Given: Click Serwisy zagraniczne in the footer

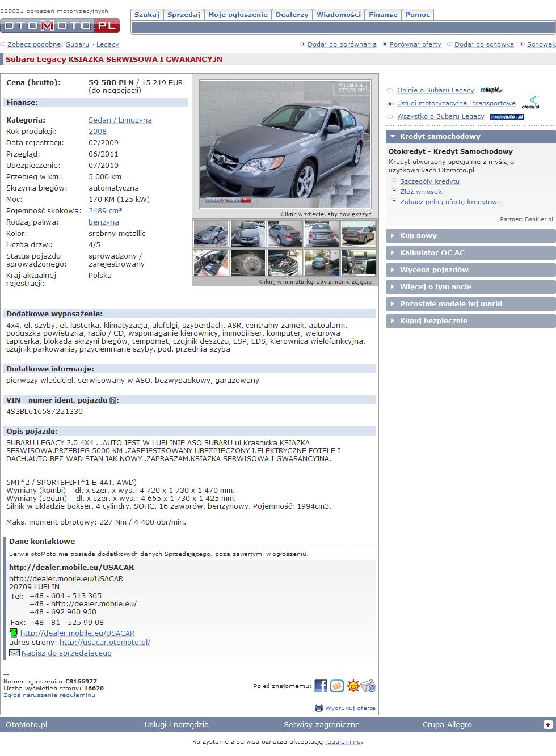Looking at the screenshot, I should pos(322,725).
